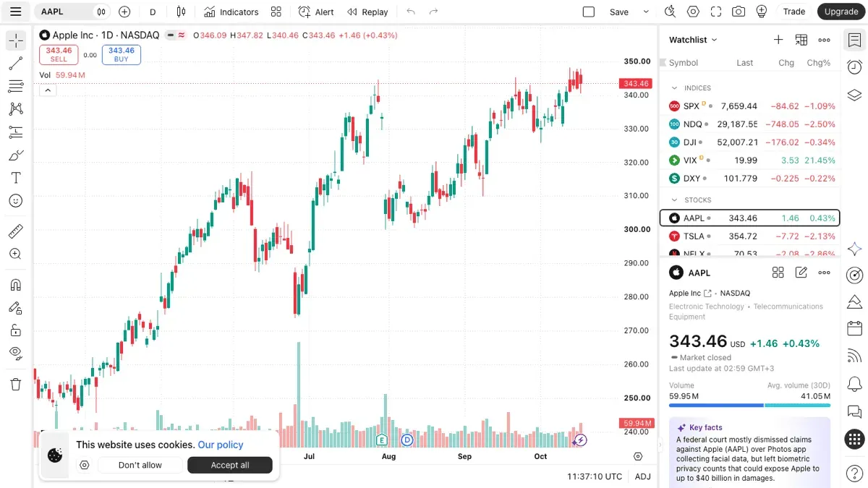Image resolution: width=868 pixels, height=488 pixels.
Task: Add a symbol to the watchlist
Action: click(x=778, y=40)
